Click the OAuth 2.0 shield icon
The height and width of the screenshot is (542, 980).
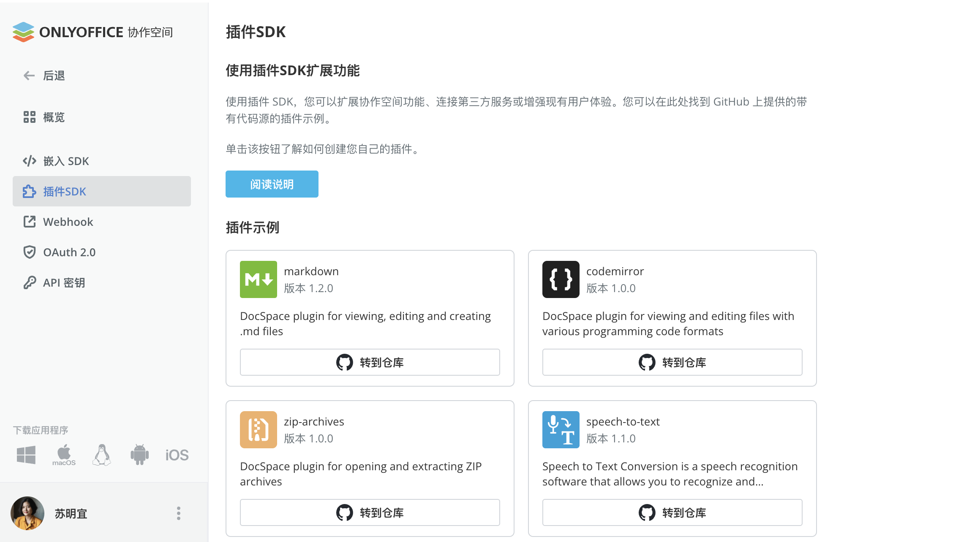[29, 252]
